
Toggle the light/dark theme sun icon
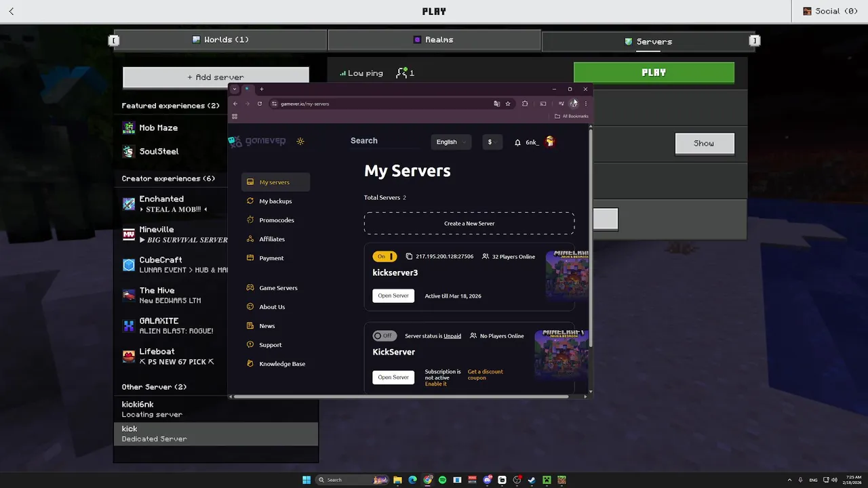tap(300, 141)
